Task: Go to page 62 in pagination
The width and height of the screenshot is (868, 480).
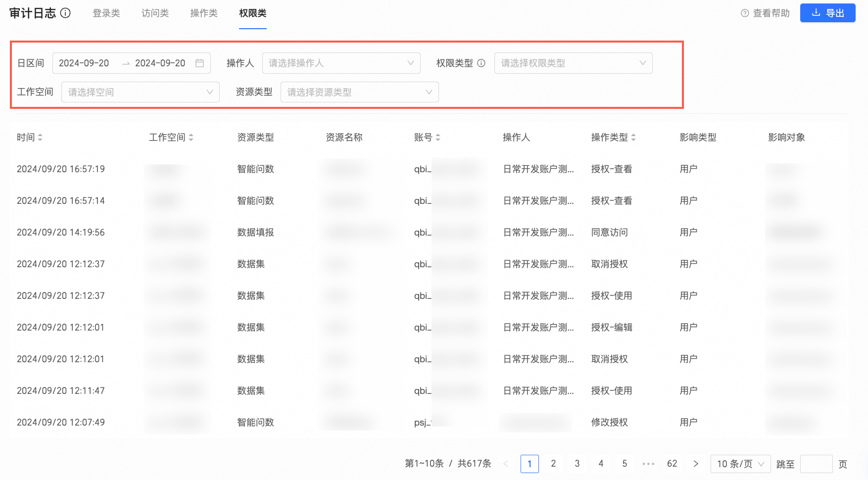Action: [x=672, y=464]
